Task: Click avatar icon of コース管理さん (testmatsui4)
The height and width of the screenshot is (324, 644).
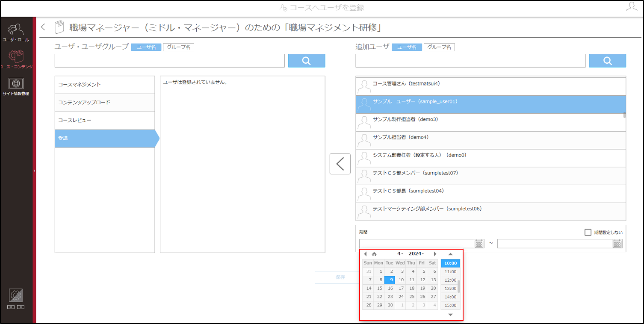Action: (364, 87)
